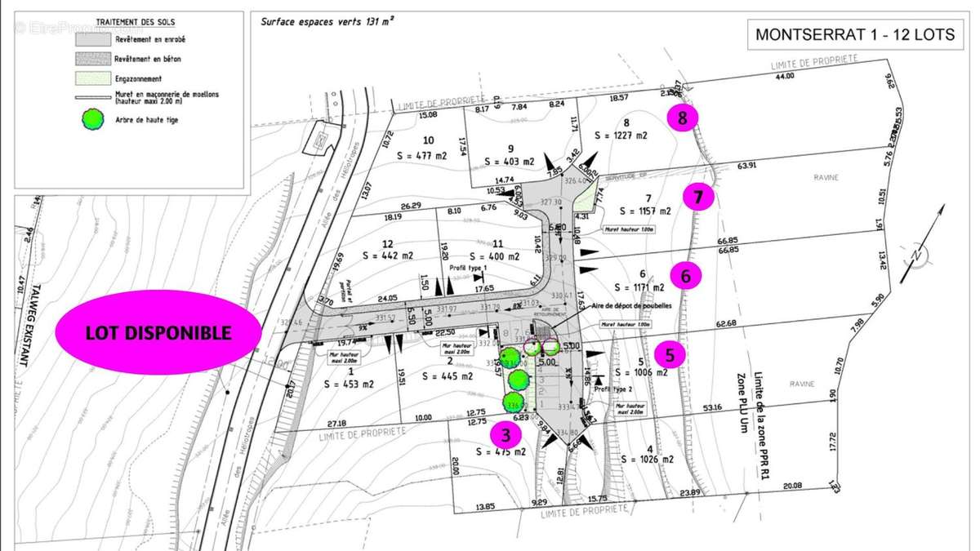The image size is (980, 551).
Task: Click the Surface espaces verts 131 m² text
Action: (x=327, y=23)
